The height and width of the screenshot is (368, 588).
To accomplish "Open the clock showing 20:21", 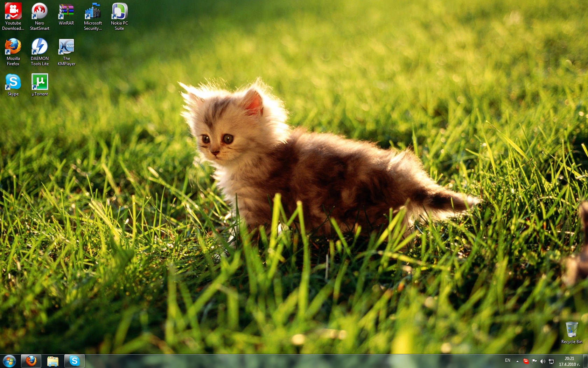I will pos(569,361).
